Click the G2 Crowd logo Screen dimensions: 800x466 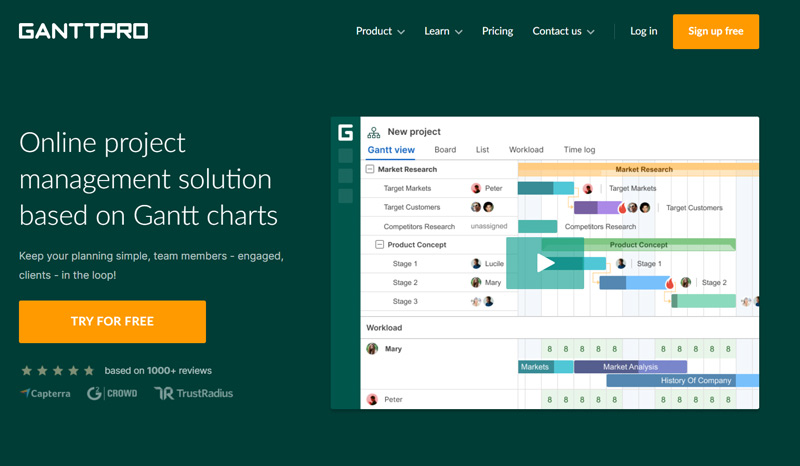112,394
